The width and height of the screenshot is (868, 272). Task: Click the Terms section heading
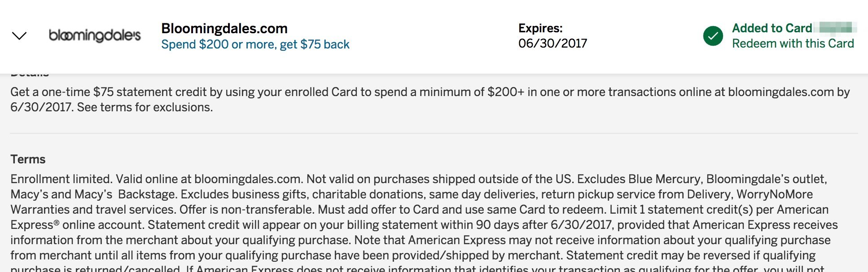pos(28,159)
